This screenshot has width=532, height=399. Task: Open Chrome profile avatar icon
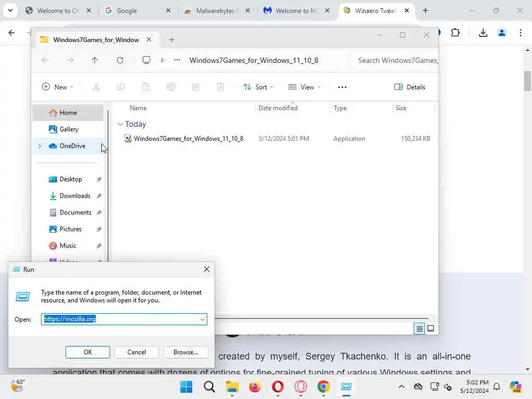tap(502, 33)
